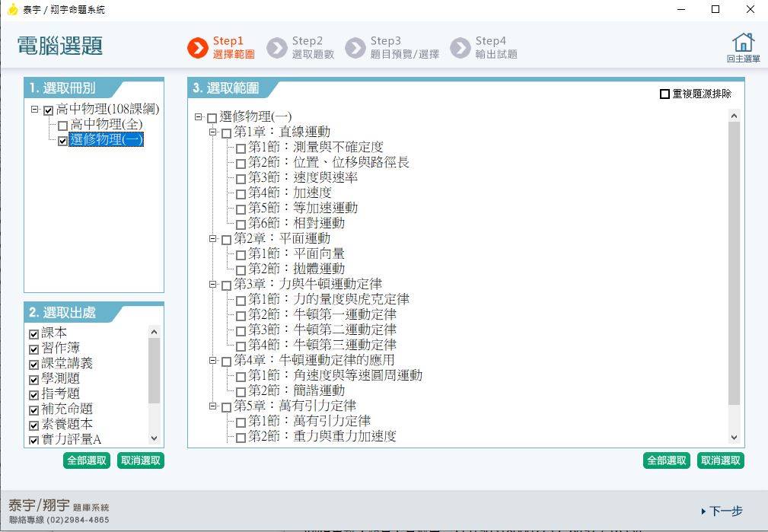Select 第3節：牛頓第二運動定律 row
Viewport: 768px width, 532px height.
(322, 330)
